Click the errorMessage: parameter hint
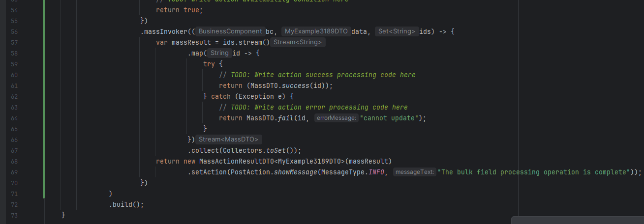This screenshot has width=644, height=224. pyautogui.click(x=336, y=118)
